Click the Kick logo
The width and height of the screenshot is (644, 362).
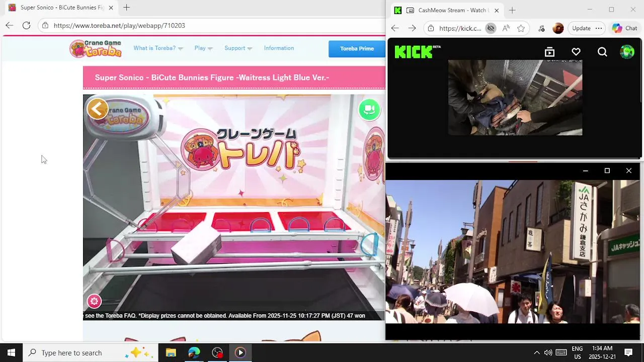pyautogui.click(x=418, y=52)
